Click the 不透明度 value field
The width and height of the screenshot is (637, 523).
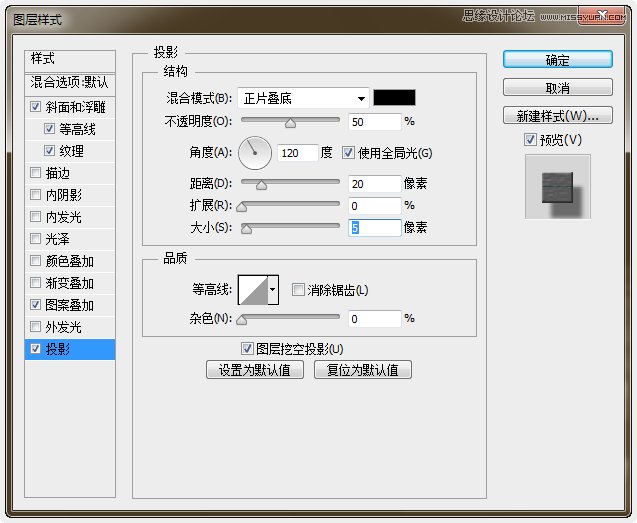375,122
